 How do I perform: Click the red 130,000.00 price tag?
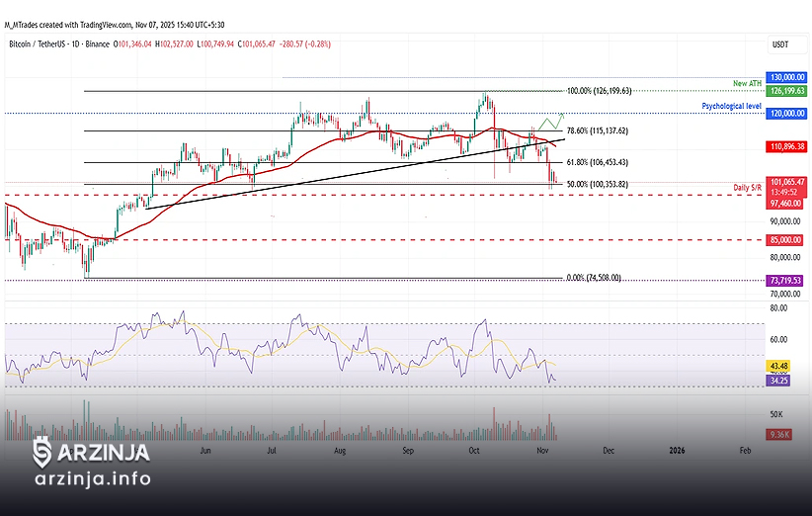click(x=787, y=77)
